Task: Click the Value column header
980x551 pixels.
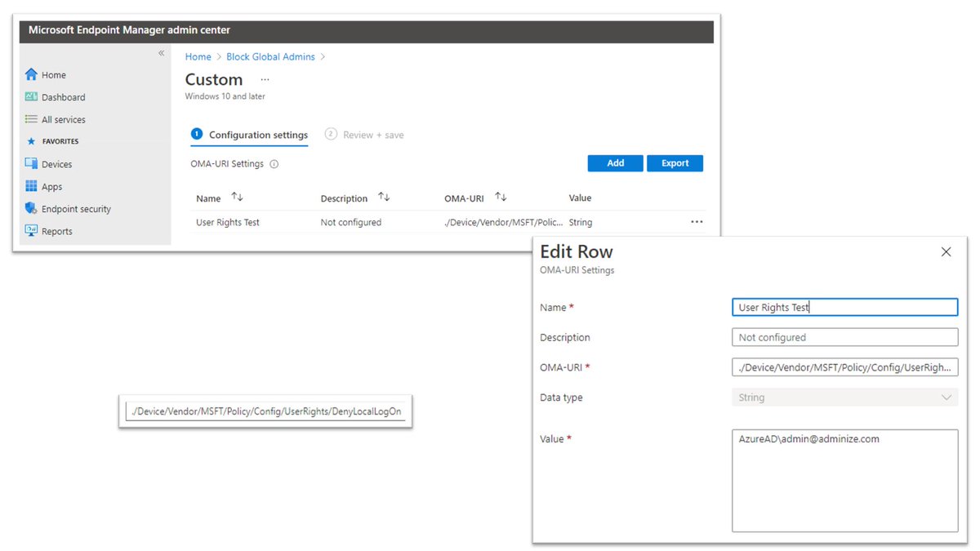Action: [x=580, y=198]
